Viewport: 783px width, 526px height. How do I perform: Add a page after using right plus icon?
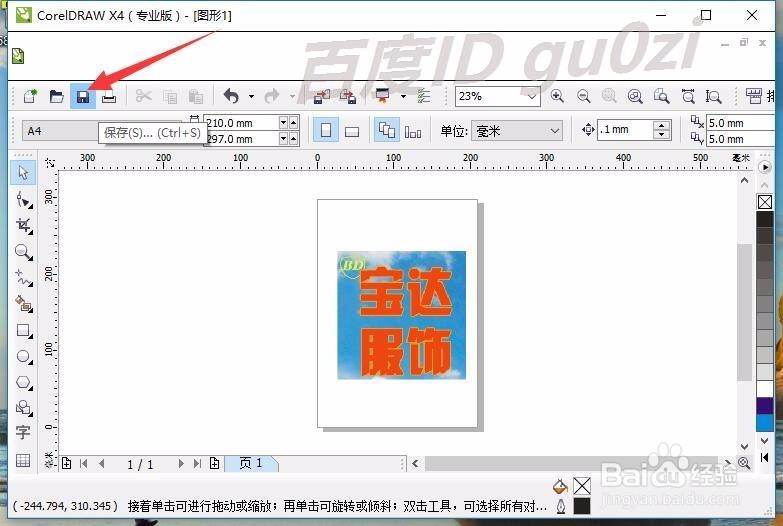[215, 464]
